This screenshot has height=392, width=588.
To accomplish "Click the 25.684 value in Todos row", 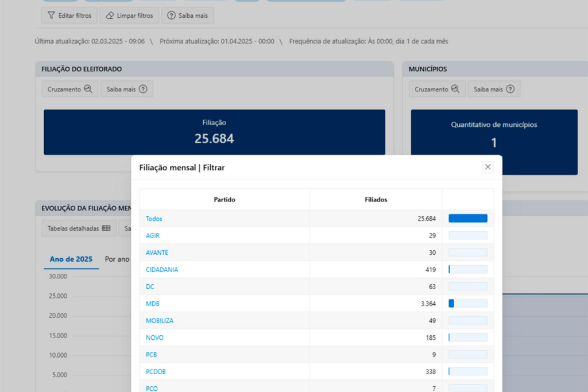I will pos(427,219).
